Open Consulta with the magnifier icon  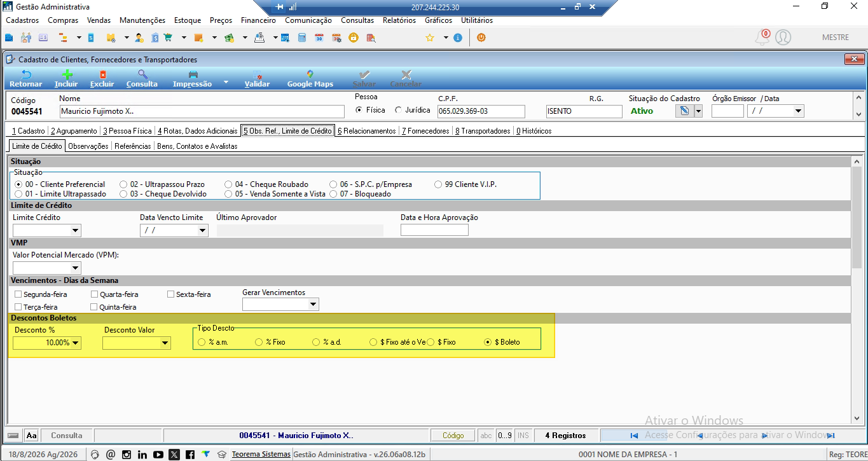tap(142, 75)
